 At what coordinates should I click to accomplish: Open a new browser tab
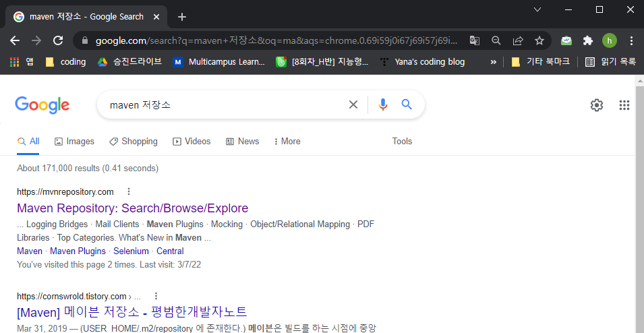pos(182,17)
